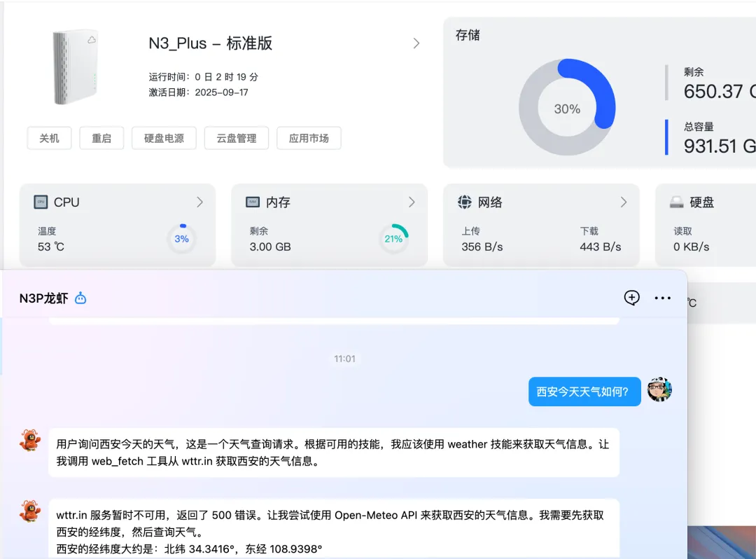The height and width of the screenshot is (559, 756).
Task: Click the N3_Plus device image
Action: tap(76, 67)
